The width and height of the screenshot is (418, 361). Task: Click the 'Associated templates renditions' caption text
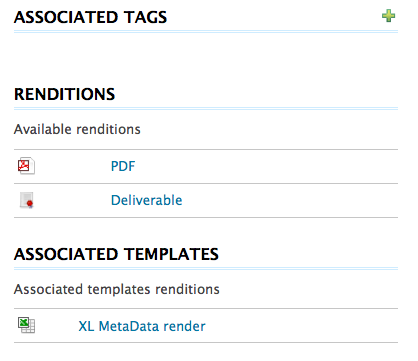click(x=117, y=289)
